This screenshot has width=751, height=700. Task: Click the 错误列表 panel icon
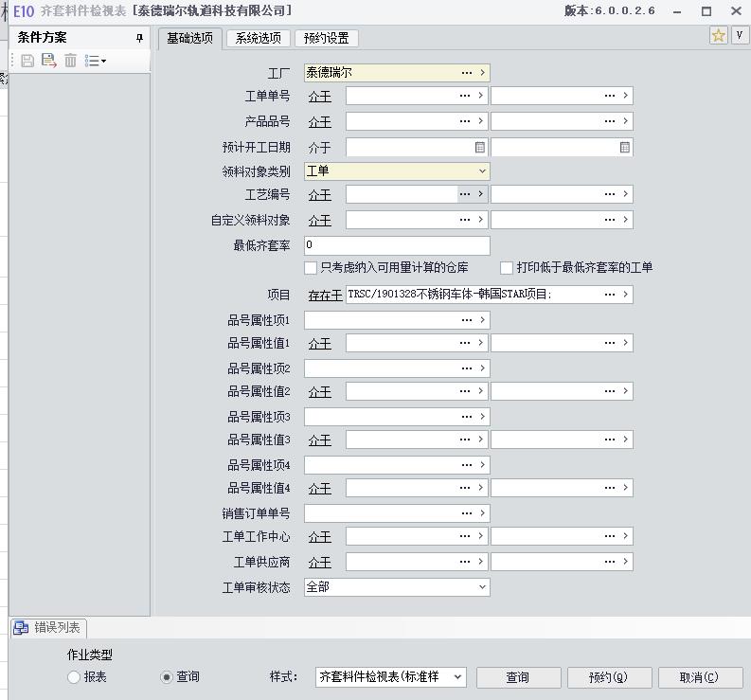click(21, 628)
